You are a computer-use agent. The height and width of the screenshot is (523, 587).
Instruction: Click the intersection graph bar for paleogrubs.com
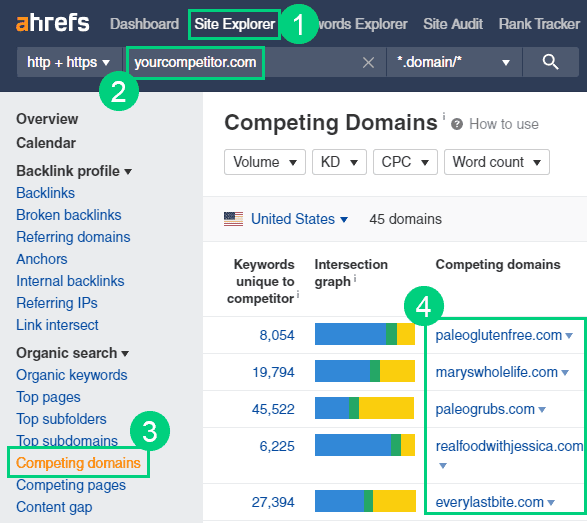tap(365, 408)
